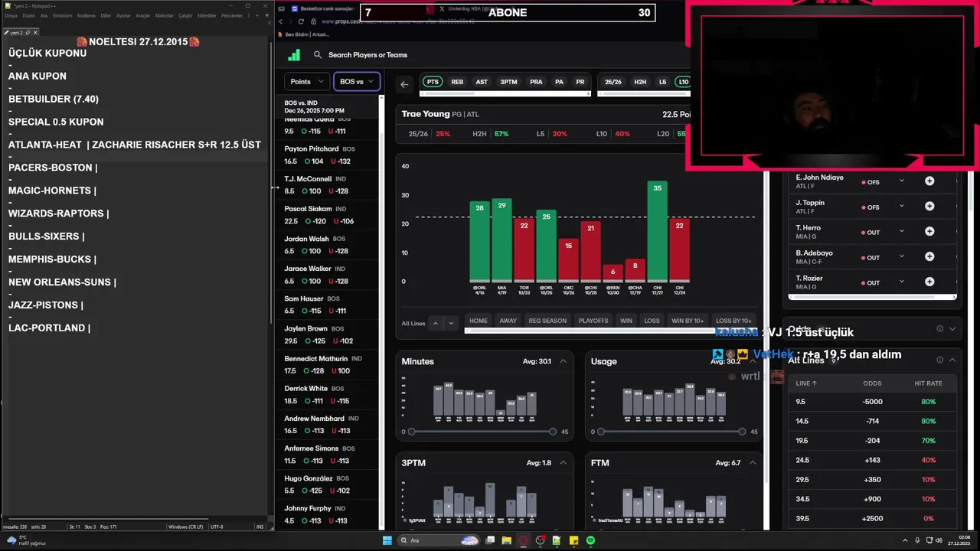The width and height of the screenshot is (980, 551).
Task: Select Pascal Siakam in player list
Action: [x=328, y=215]
